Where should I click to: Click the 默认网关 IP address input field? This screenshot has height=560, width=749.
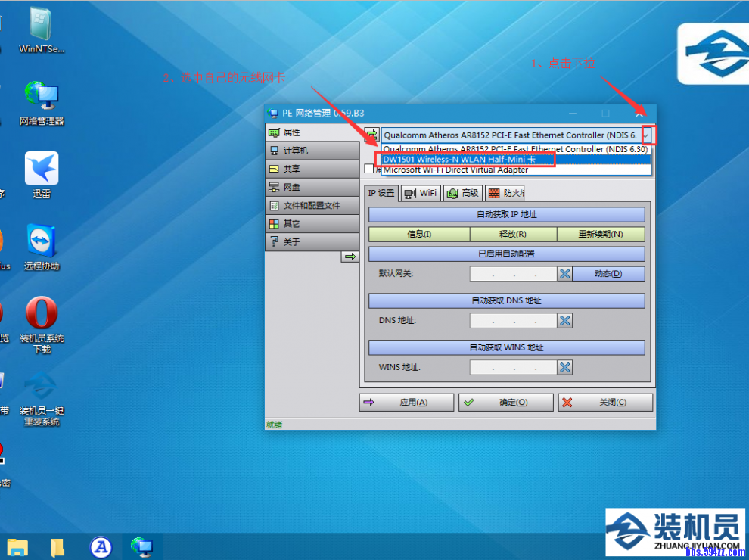tap(513, 274)
